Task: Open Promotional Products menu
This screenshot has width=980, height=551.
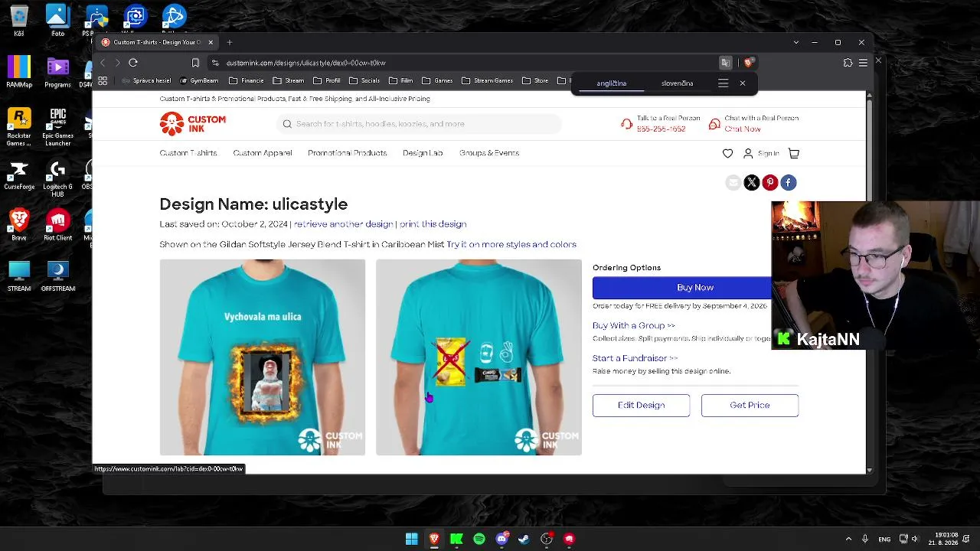Action: [348, 153]
